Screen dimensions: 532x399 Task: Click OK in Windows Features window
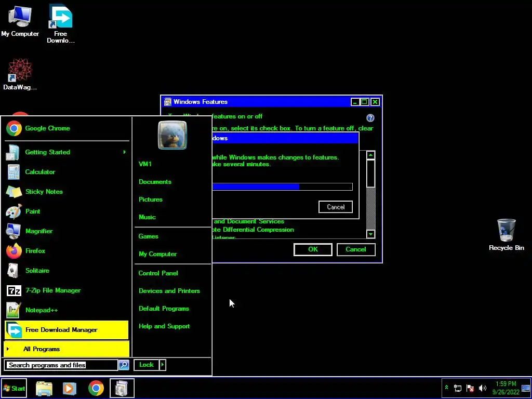point(313,249)
